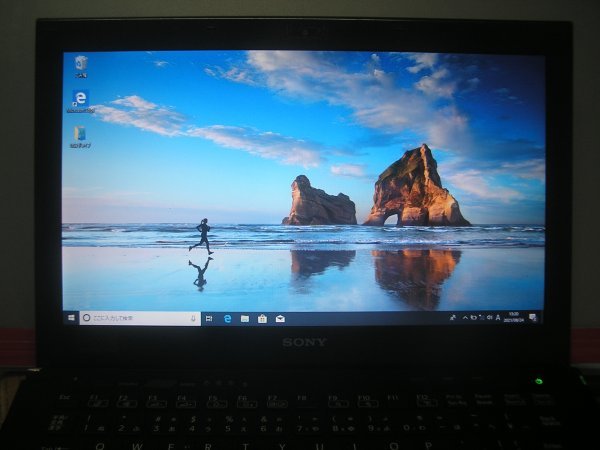Click the Cortana search input box
Screen dimensions: 600x450
pos(140,318)
